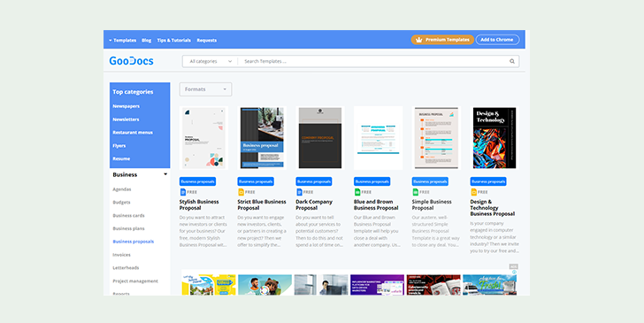This screenshot has height=323, width=644.
Task: Select Restaurant menus in Top categories
Action: coord(133,133)
